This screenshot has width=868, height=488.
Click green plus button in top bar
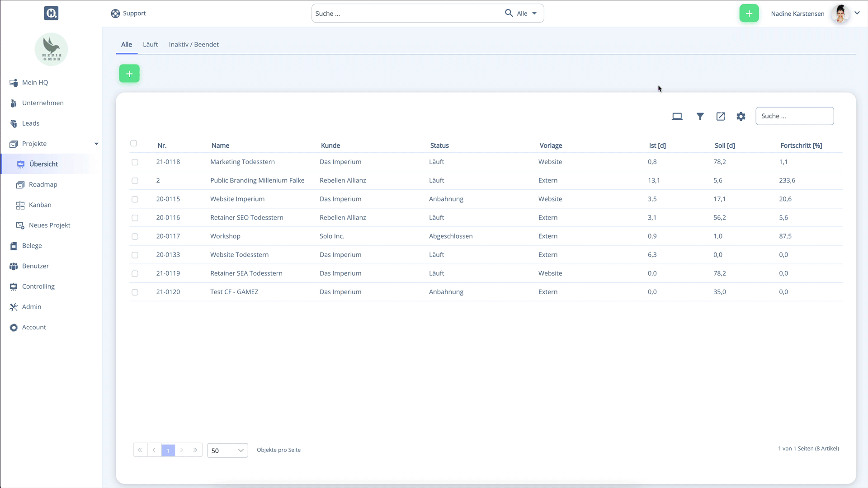(749, 14)
